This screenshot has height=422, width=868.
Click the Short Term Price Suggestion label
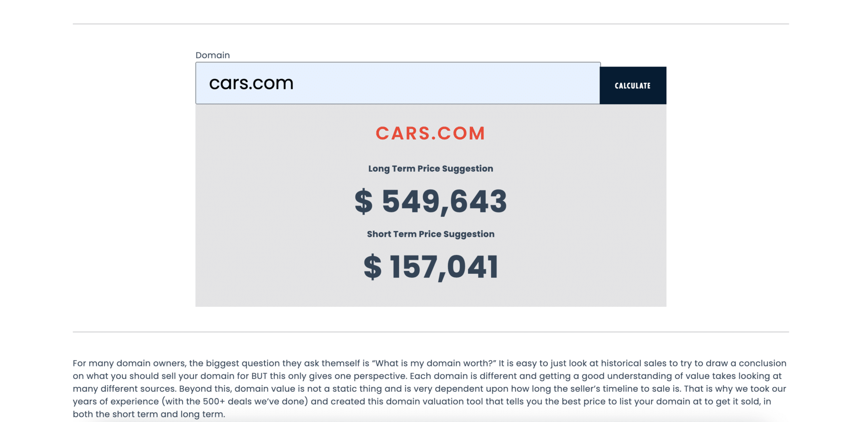(430, 234)
